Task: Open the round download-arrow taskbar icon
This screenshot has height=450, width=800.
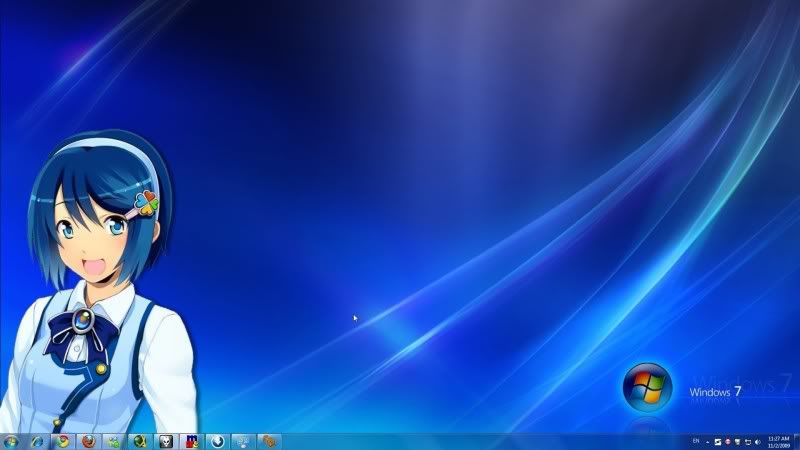Action: coord(218,442)
